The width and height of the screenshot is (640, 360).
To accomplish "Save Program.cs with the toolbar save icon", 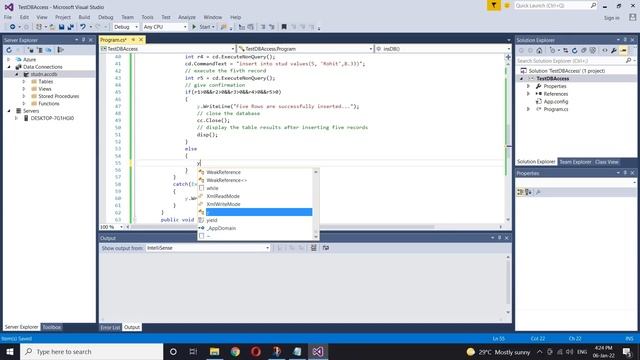I will pyautogui.click(x=61, y=27).
